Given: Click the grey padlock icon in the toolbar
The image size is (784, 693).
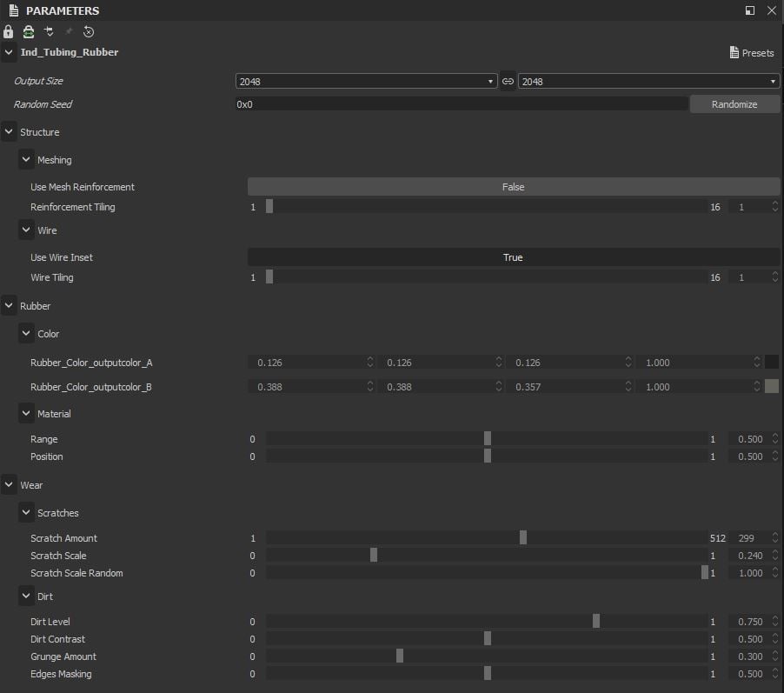Looking at the screenshot, I should click(x=8, y=32).
